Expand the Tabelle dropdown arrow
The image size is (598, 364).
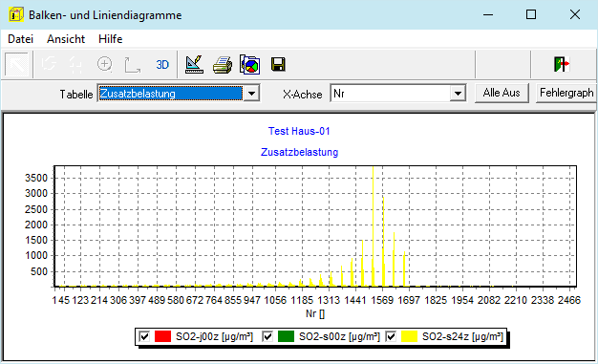[x=251, y=94]
